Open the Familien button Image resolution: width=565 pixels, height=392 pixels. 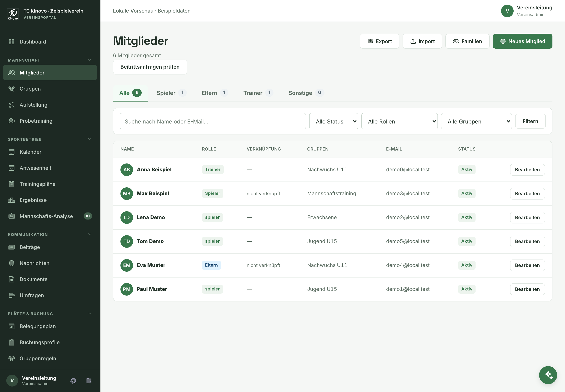pyautogui.click(x=467, y=41)
